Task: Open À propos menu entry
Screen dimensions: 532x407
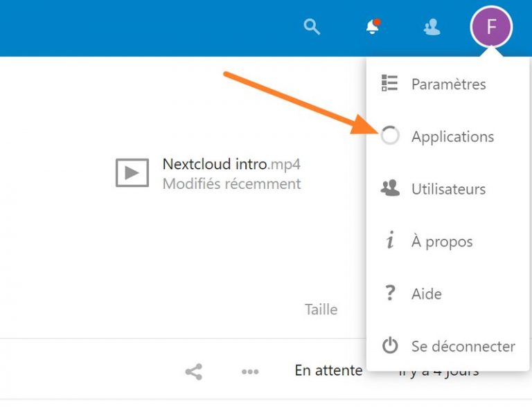Action: pos(448,241)
